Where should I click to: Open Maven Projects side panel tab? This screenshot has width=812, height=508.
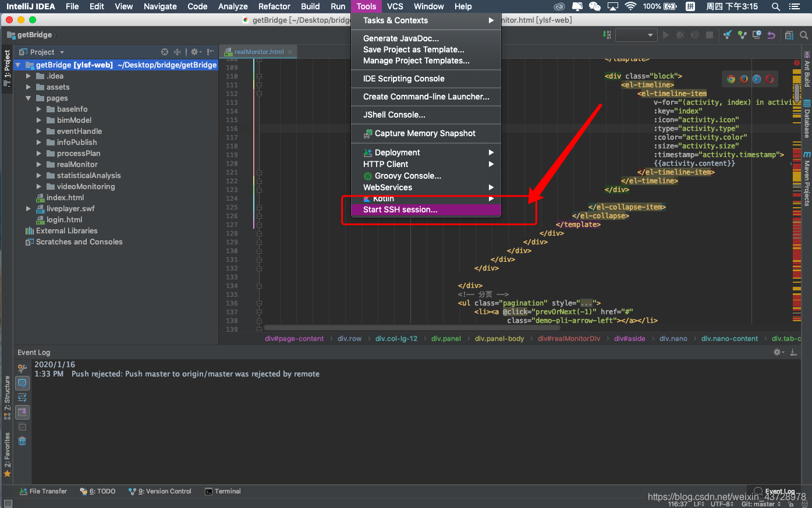(x=807, y=179)
